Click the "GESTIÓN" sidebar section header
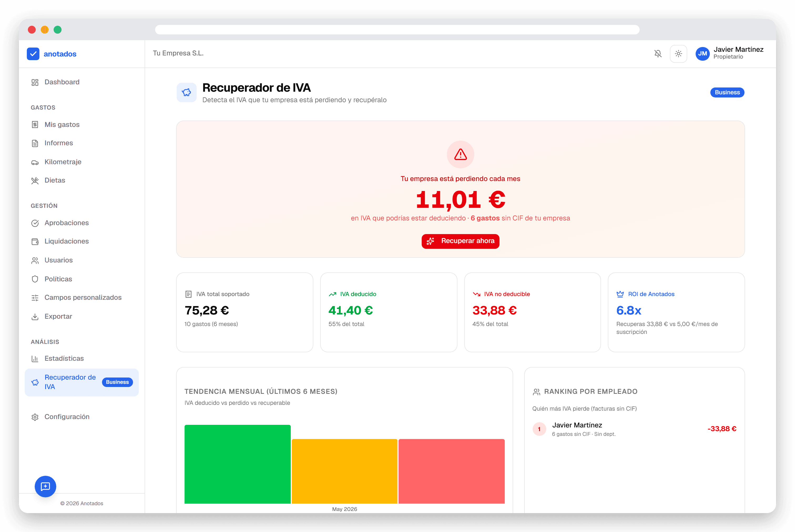The height and width of the screenshot is (532, 795). [44, 206]
